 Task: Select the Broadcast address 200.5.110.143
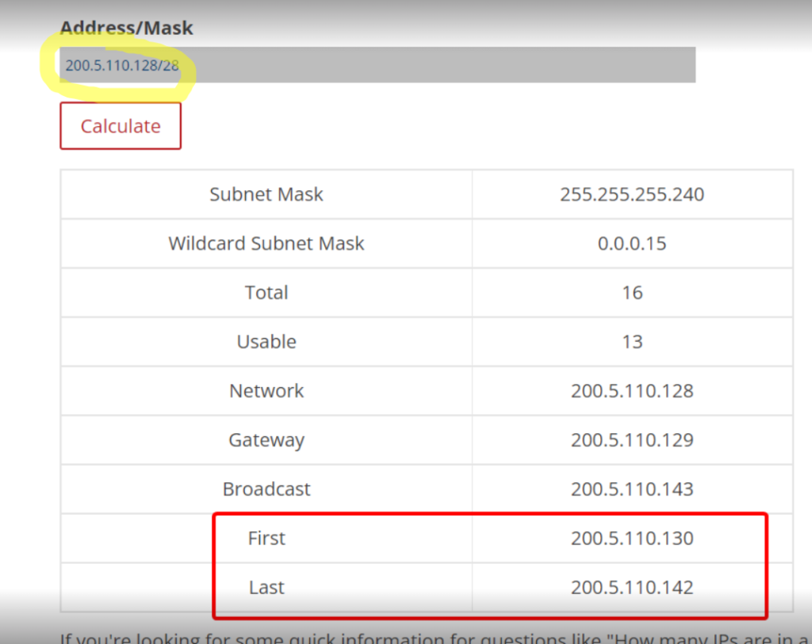(x=632, y=489)
